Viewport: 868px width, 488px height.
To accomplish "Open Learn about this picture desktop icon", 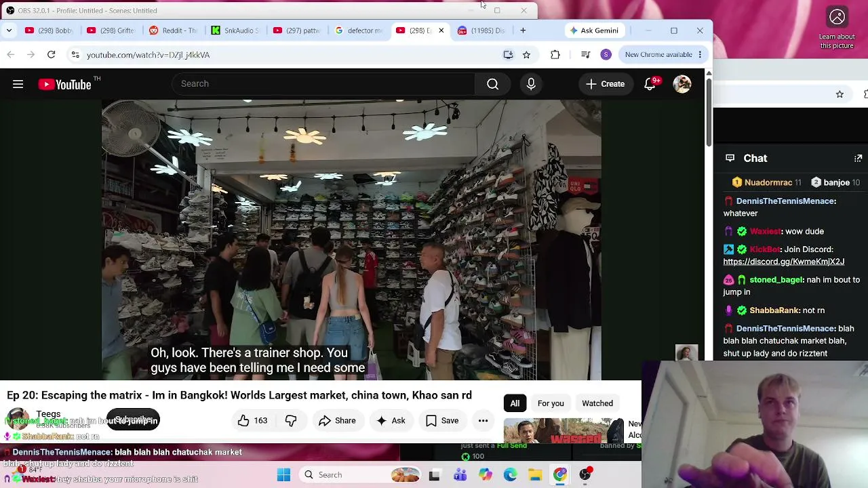I will tap(837, 27).
